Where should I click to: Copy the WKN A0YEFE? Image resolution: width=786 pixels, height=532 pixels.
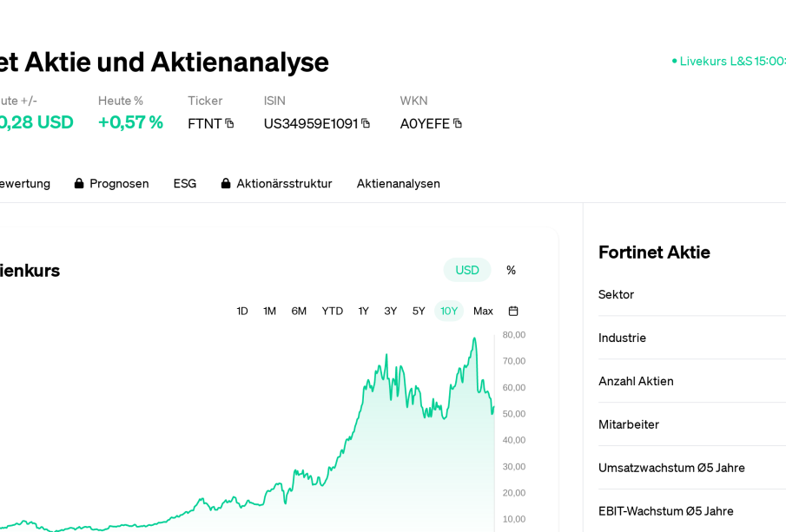pyautogui.click(x=458, y=123)
